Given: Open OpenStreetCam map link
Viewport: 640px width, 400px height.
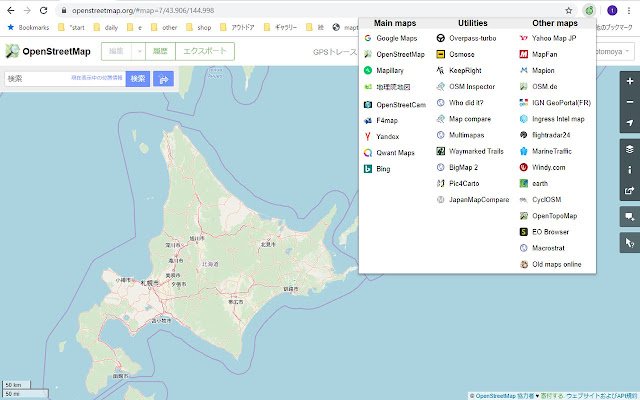Looking at the screenshot, I should click(x=395, y=104).
